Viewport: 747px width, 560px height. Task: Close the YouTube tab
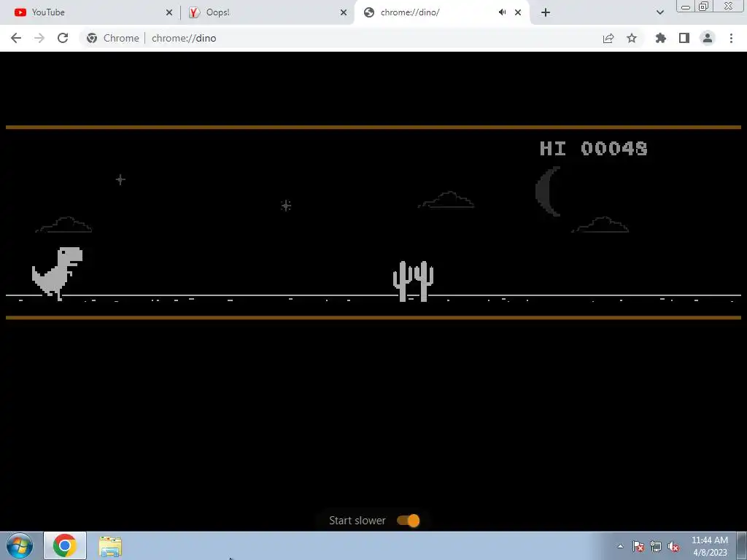(169, 12)
